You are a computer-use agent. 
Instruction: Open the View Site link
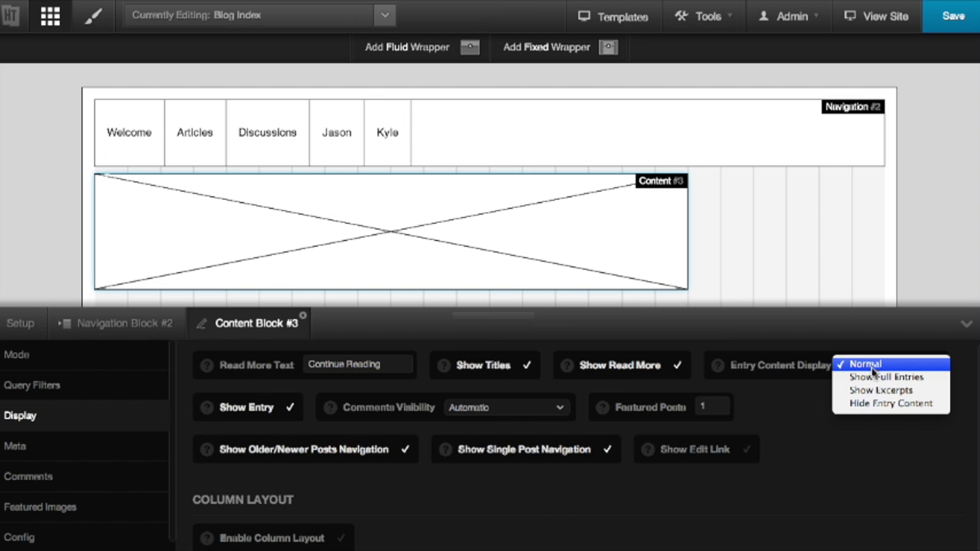[876, 16]
